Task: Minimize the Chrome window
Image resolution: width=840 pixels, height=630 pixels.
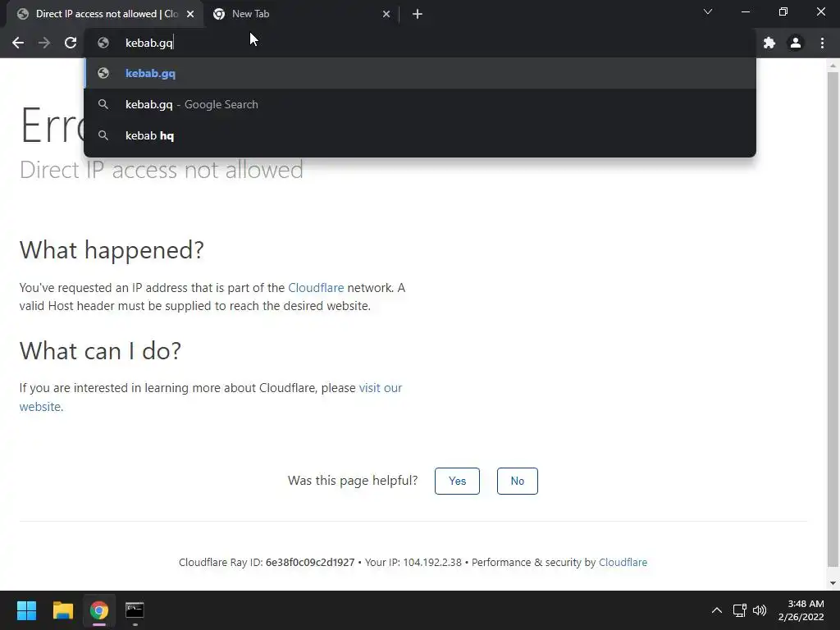Action: (x=745, y=11)
